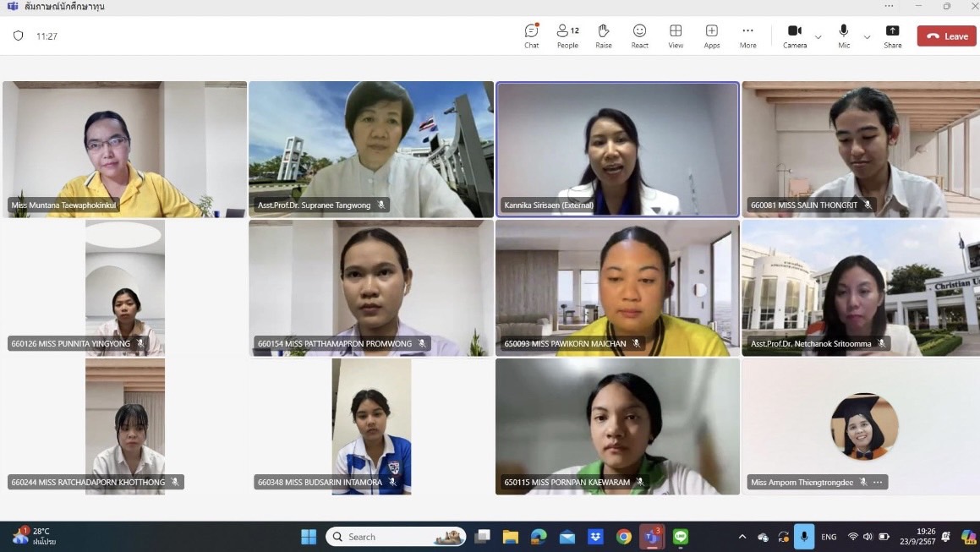The width and height of the screenshot is (980, 552).
Task: Click the Share screen icon
Action: (x=893, y=36)
